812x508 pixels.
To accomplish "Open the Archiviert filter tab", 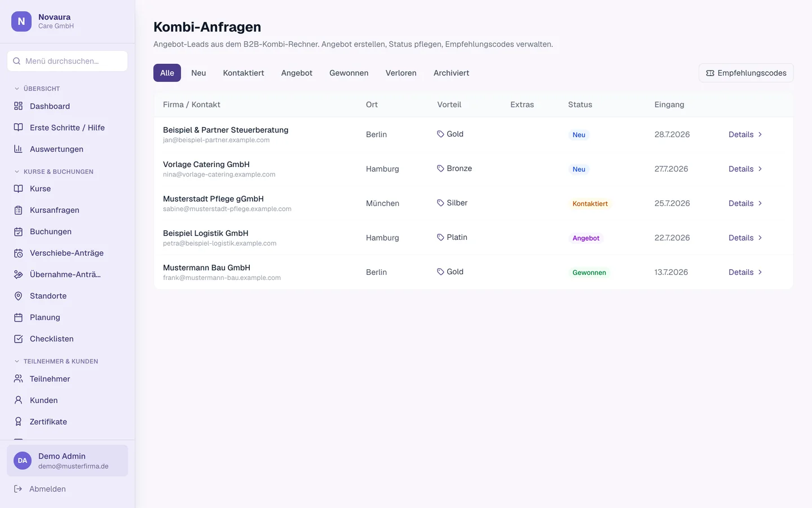I will click(x=451, y=73).
